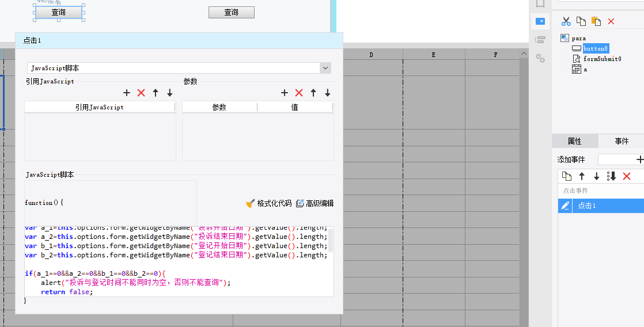
Task: Open the hyperlink sidebar icon
Action: (x=540, y=58)
